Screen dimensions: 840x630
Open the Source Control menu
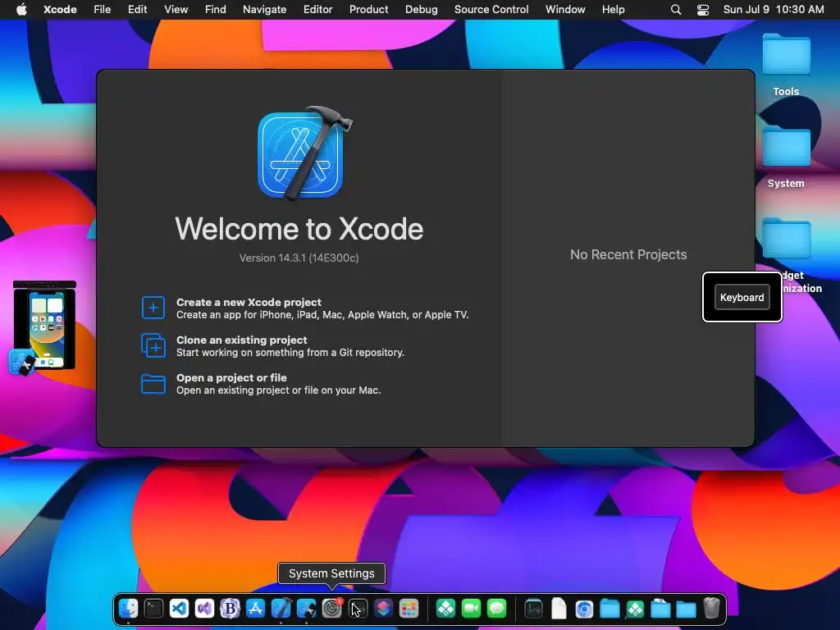click(491, 9)
